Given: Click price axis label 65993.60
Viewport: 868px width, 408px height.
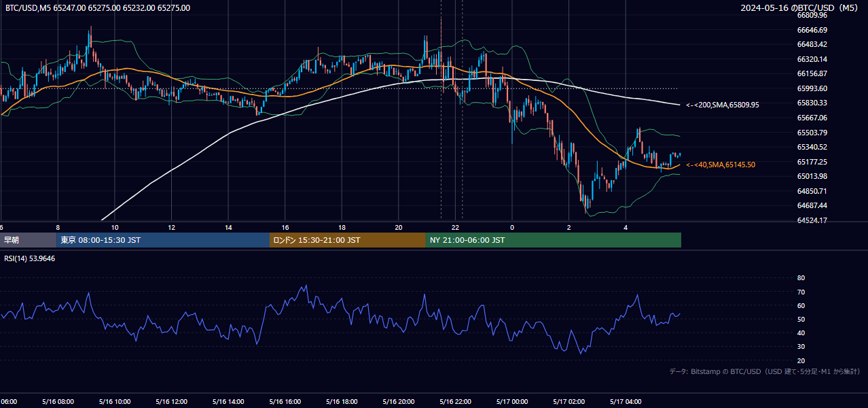Looking at the screenshot, I should [812, 88].
